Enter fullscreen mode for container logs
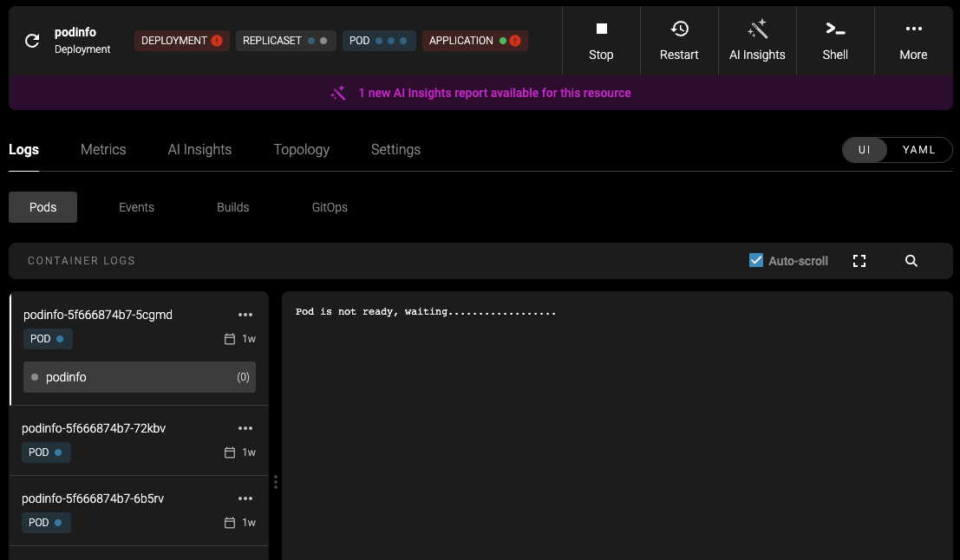This screenshot has height=560, width=960. tap(859, 260)
